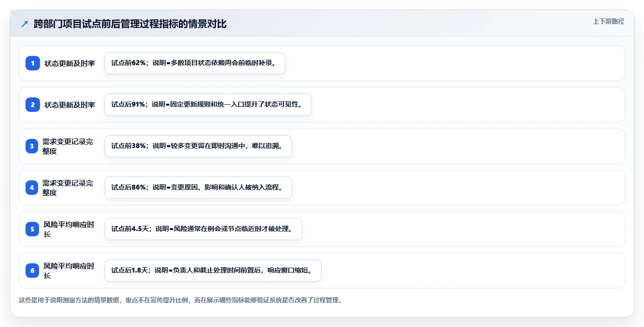
Task: Click the footnote starting 这些是用于说明测量方法
Action: (180, 300)
